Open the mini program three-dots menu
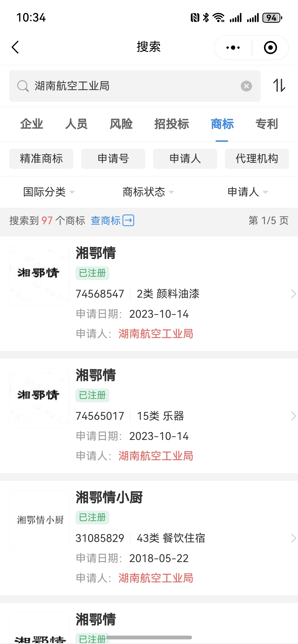This screenshot has height=644, width=298. pyautogui.click(x=233, y=48)
